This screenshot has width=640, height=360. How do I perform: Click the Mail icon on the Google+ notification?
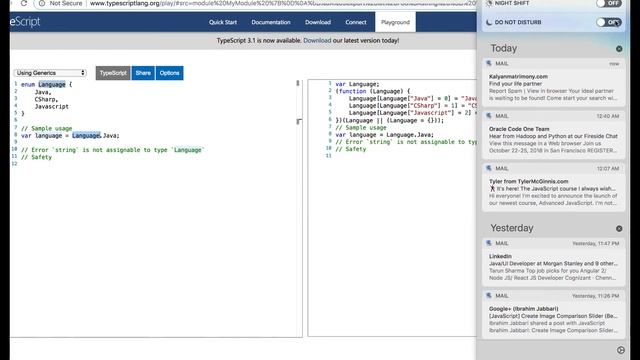(x=489, y=296)
